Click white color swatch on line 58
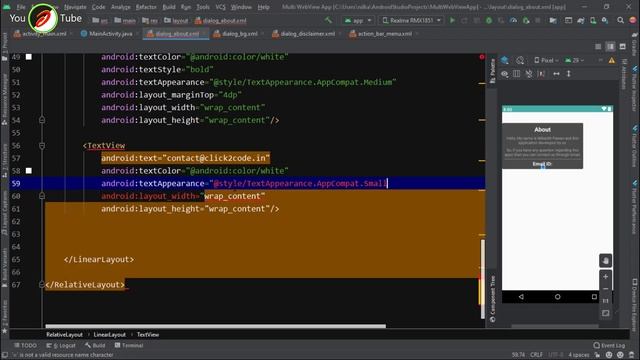The image size is (640, 360). click(x=29, y=171)
